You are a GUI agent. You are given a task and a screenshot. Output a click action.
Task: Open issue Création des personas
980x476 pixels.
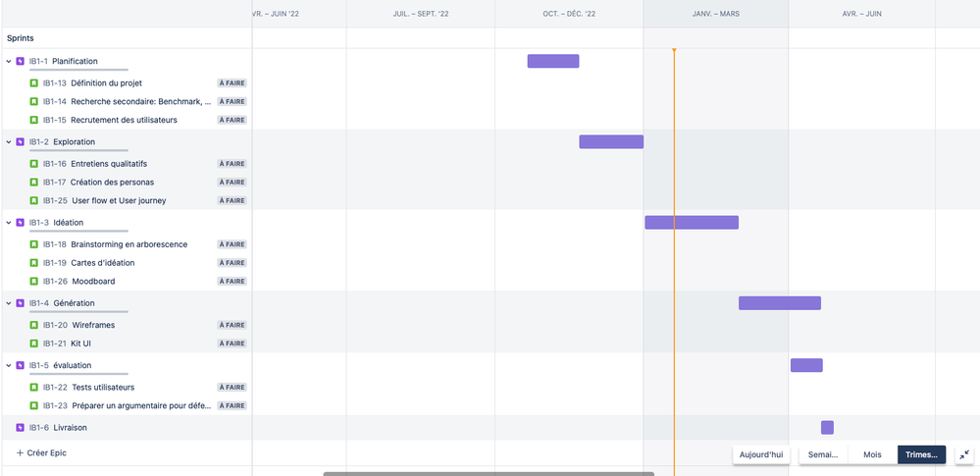coord(113,182)
